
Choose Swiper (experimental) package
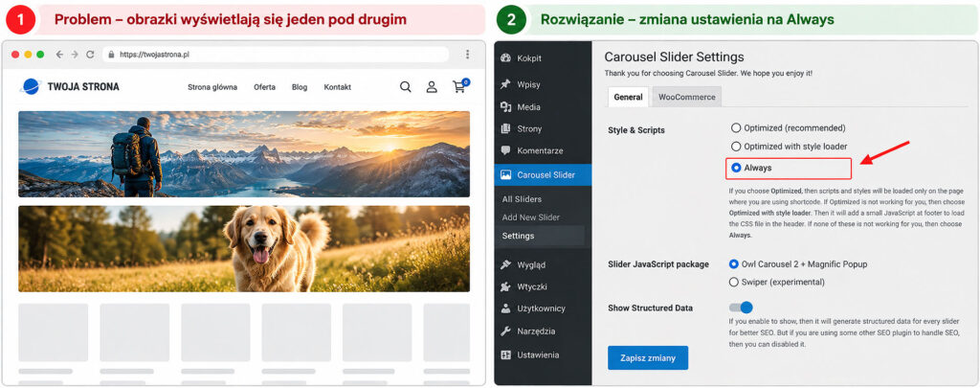[734, 283]
